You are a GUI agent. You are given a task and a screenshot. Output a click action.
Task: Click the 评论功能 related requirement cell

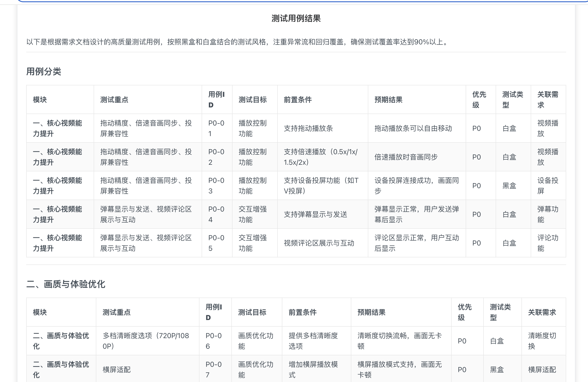(547, 243)
